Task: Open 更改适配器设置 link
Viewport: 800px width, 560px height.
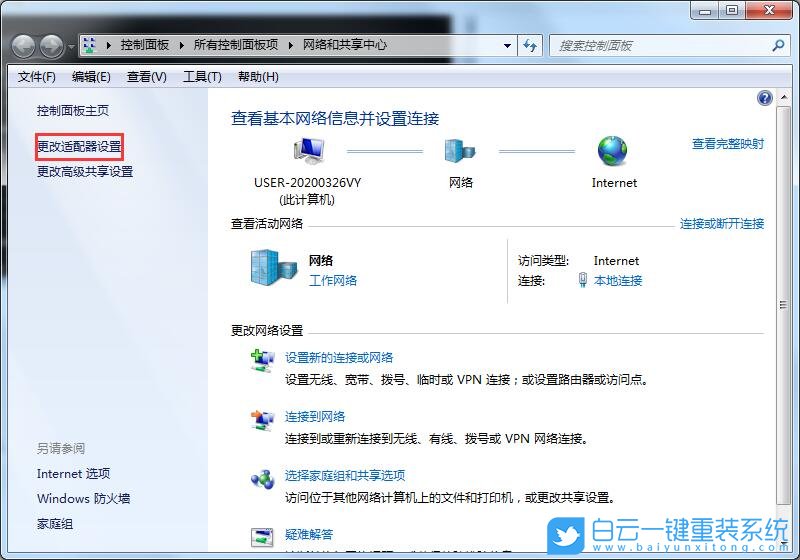Action: [79, 147]
